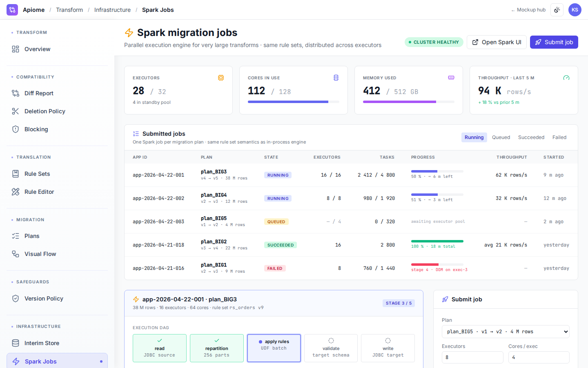Click the Memory used card icon
This screenshot has height=368, width=588.
[451, 78]
